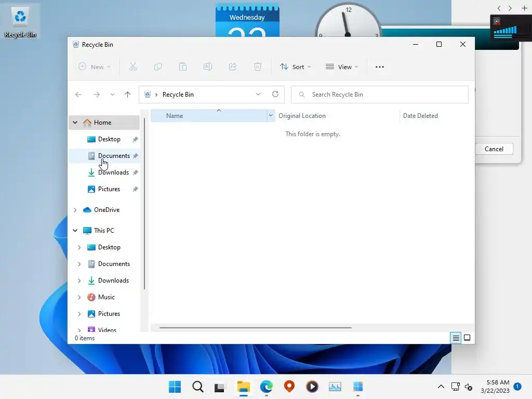The width and height of the screenshot is (532, 399).
Task: Open the Sort dropdown
Action: tap(296, 67)
